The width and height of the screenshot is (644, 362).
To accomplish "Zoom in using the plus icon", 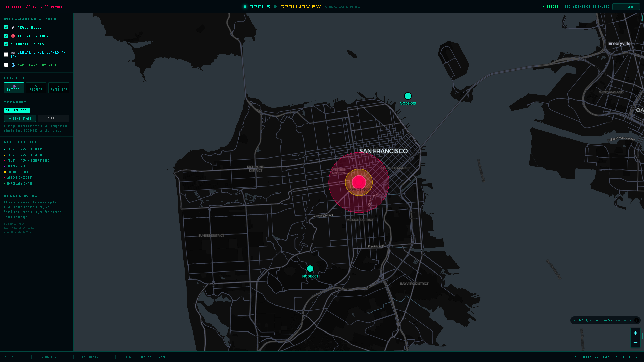I will click(x=635, y=333).
